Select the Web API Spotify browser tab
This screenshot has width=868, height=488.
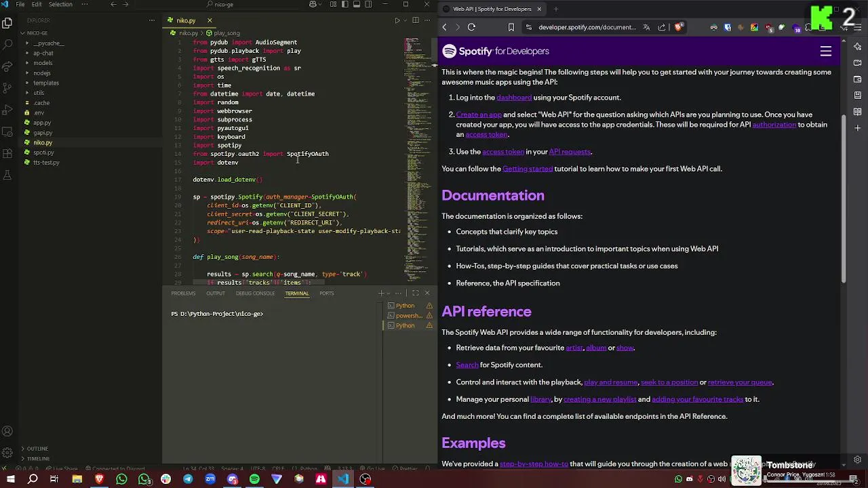point(492,9)
